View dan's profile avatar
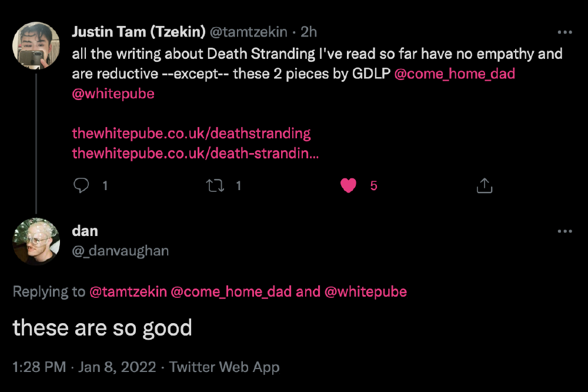The image size is (588, 392). 36,241
